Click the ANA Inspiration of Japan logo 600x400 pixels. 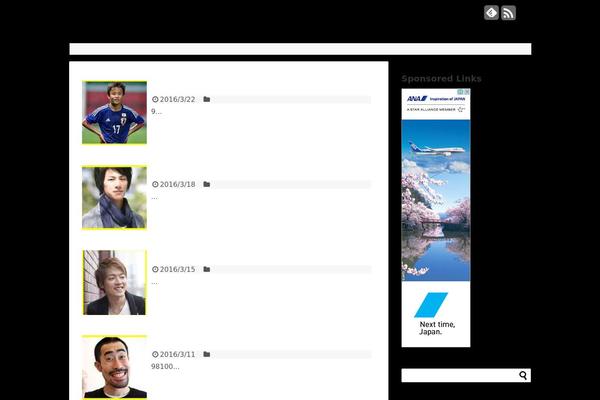coord(436,99)
